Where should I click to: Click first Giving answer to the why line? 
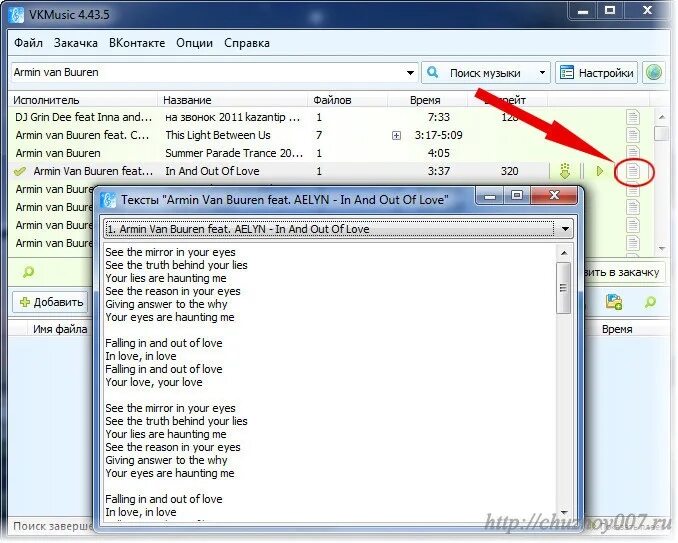pos(166,304)
